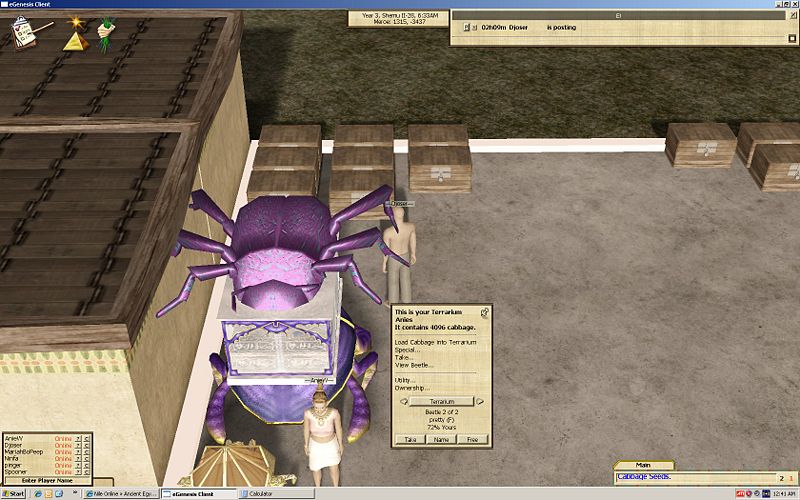The image size is (800, 500).
Task: Click the beetle Take button
Action: click(410, 439)
